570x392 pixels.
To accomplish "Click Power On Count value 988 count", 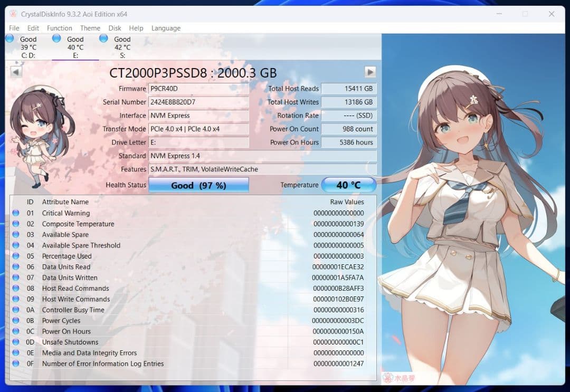I will pyautogui.click(x=349, y=129).
